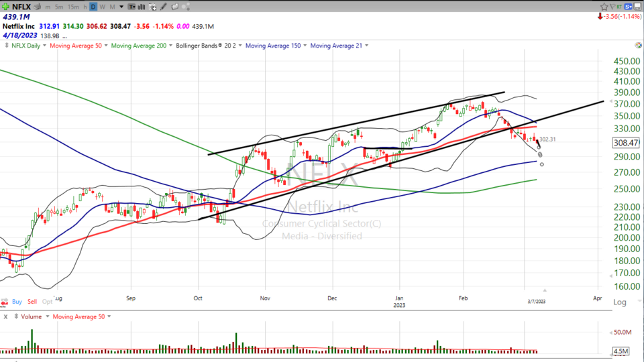Screen dimensions: 644x362
Task: Click the 302.31 price annotation
Action: coord(547,139)
